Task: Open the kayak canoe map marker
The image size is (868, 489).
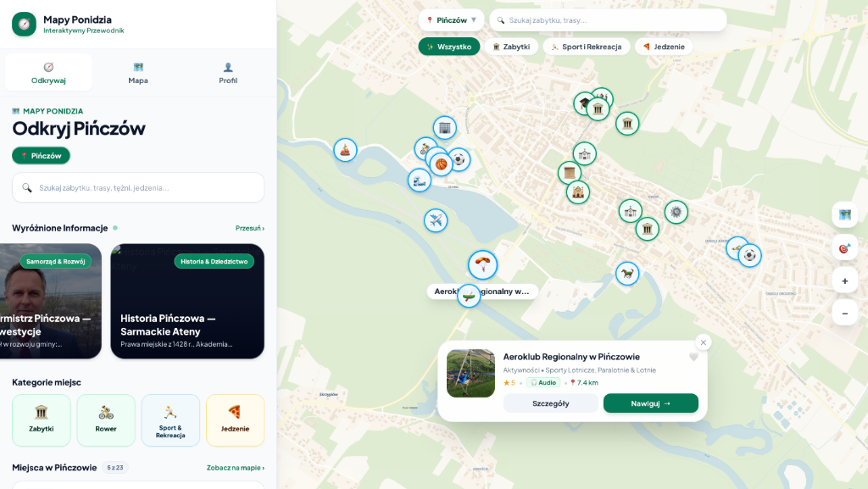Action: point(469,296)
